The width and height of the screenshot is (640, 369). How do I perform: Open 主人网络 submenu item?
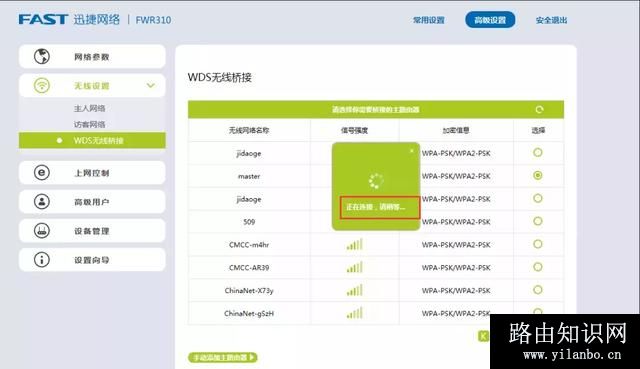(89, 108)
